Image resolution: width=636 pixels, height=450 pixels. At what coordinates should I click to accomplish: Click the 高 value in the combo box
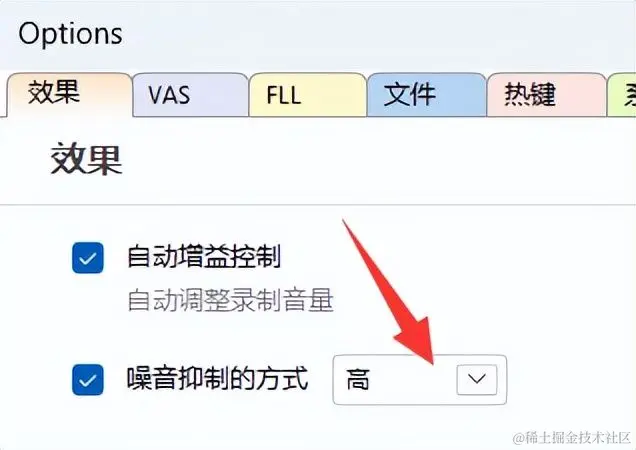pos(358,379)
